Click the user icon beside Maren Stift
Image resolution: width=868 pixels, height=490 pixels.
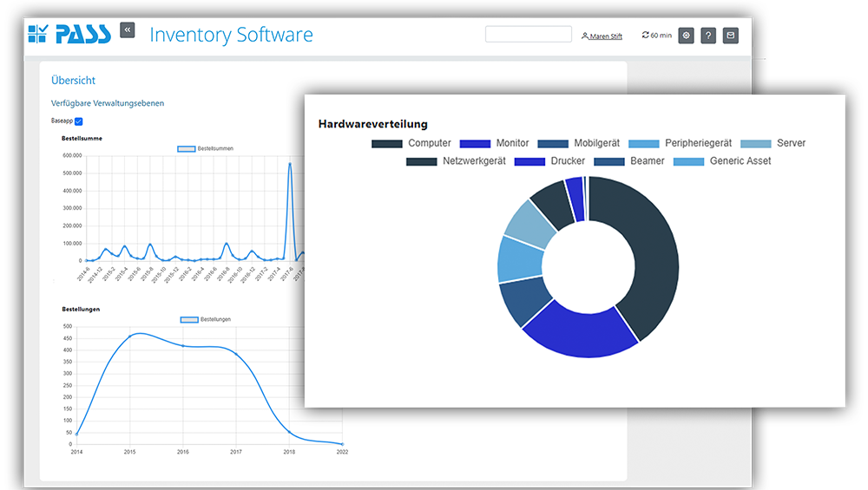[x=585, y=36]
